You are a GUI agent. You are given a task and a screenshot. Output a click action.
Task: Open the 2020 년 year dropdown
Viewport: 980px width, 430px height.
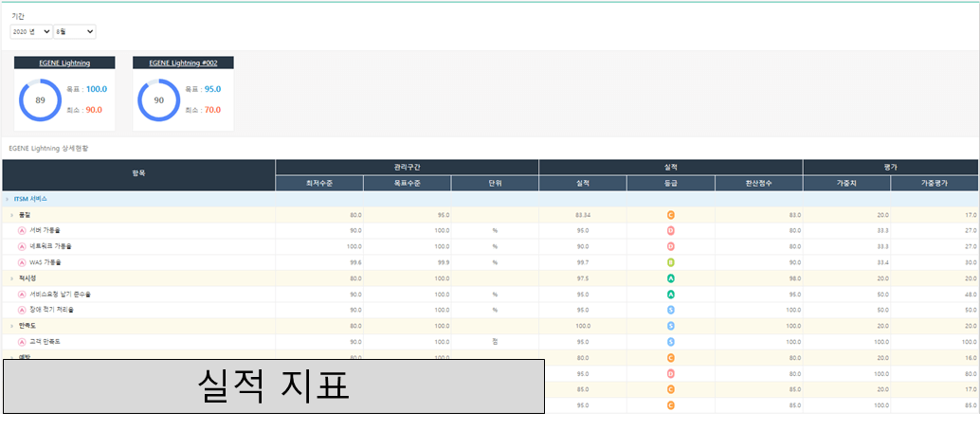pos(31,32)
